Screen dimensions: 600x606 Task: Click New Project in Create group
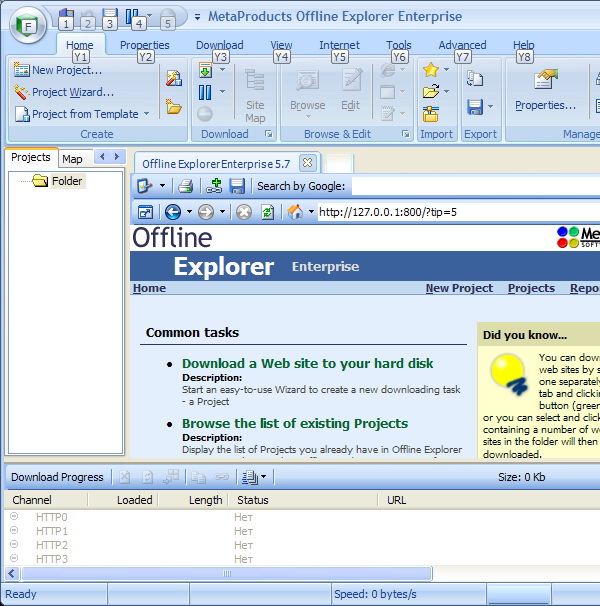pos(58,70)
